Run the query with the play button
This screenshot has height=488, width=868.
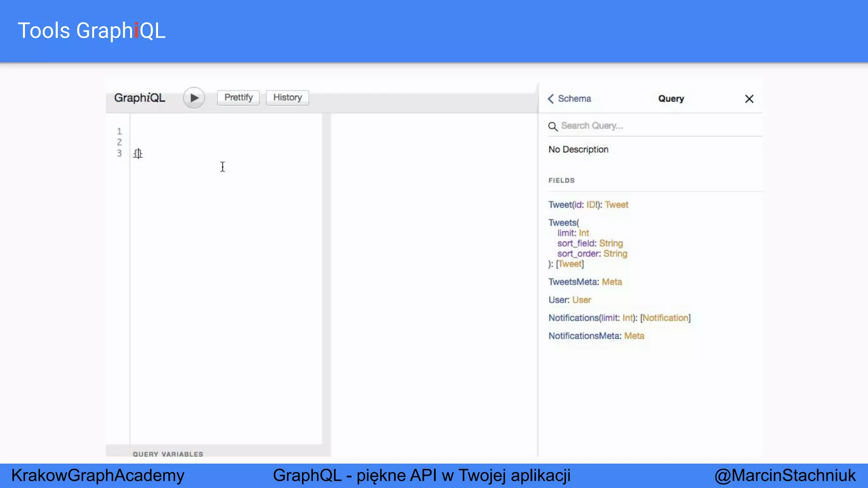coord(194,98)
